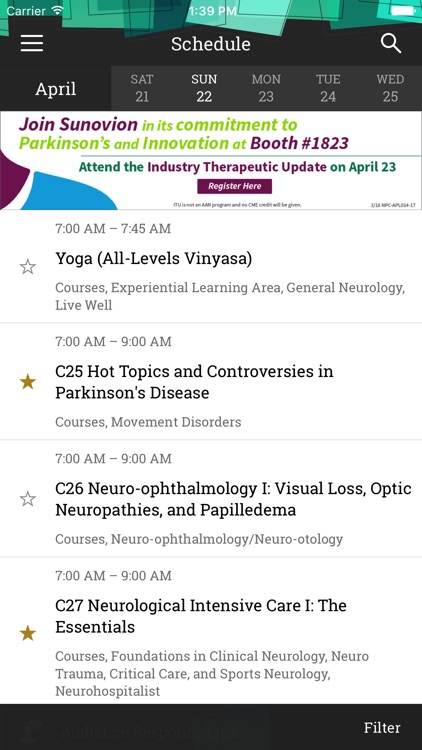Choose the TUE 24 date tab

click(x=328, y=88)
